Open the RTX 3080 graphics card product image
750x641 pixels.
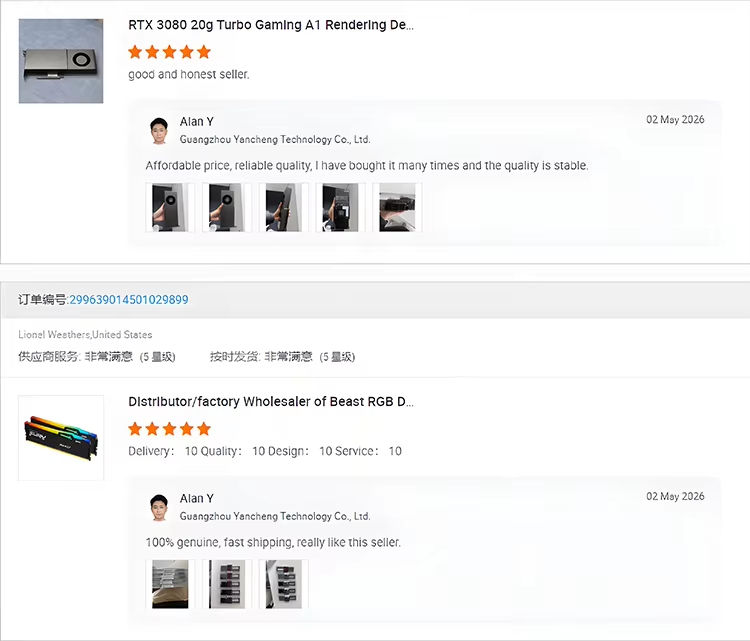coord(61,61)
